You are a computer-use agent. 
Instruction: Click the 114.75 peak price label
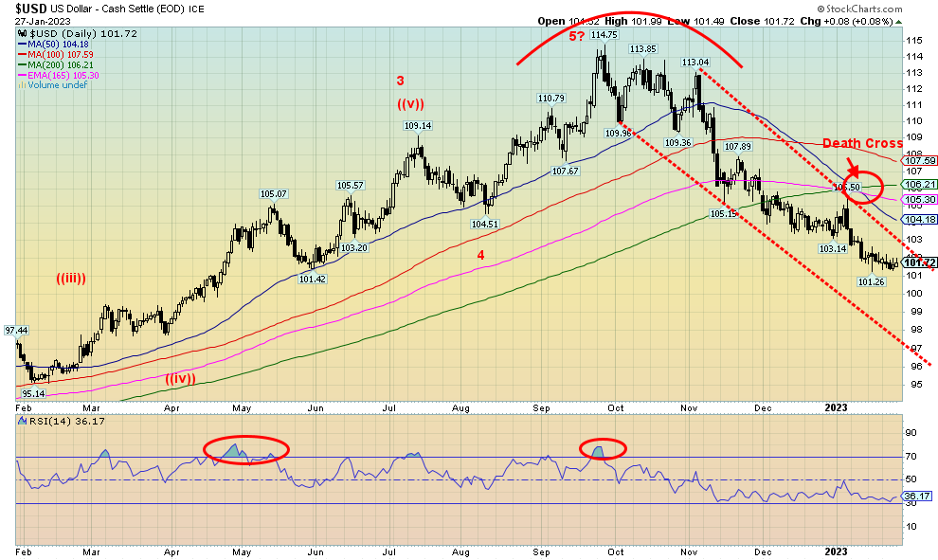(x=604, y=34)
